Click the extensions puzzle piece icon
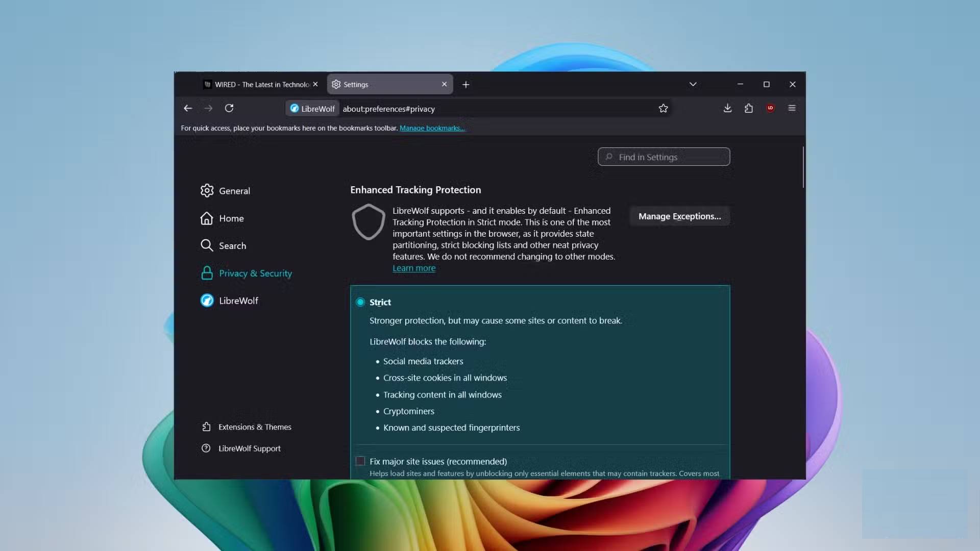 pos(748,108)
